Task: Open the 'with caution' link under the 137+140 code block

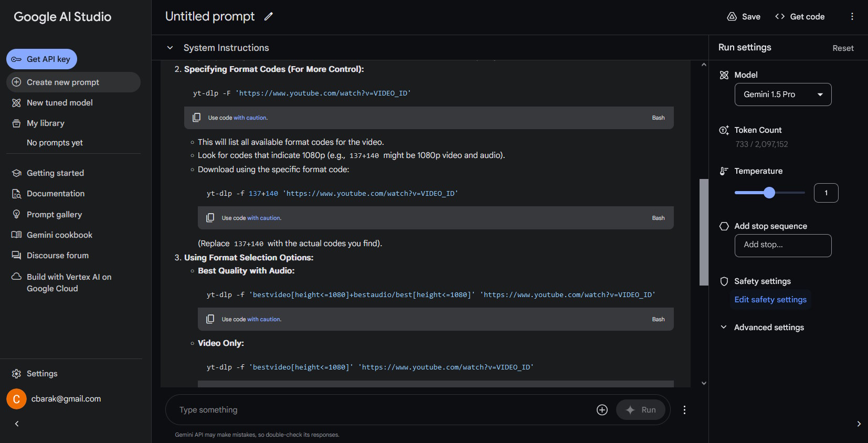Action: point(264,218)
